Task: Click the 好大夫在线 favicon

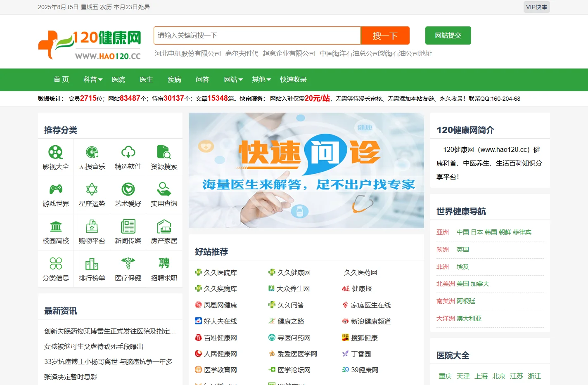Action: tap(198, 321)
